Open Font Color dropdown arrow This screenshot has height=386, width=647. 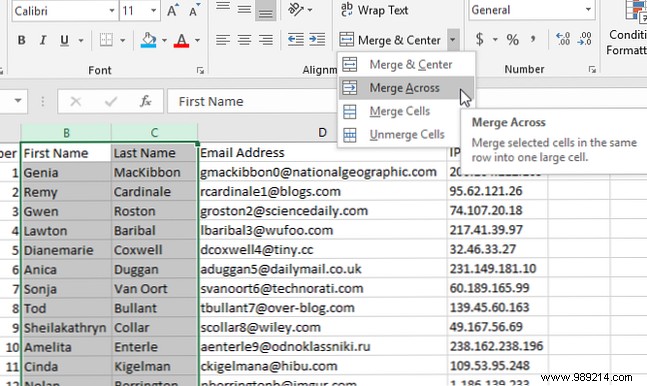197,40
